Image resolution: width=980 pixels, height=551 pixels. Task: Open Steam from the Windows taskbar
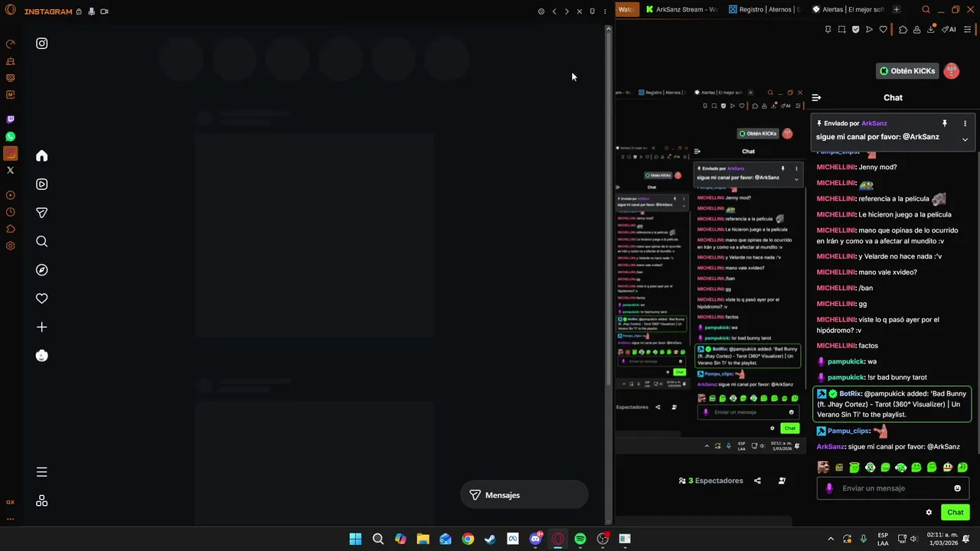490,539
